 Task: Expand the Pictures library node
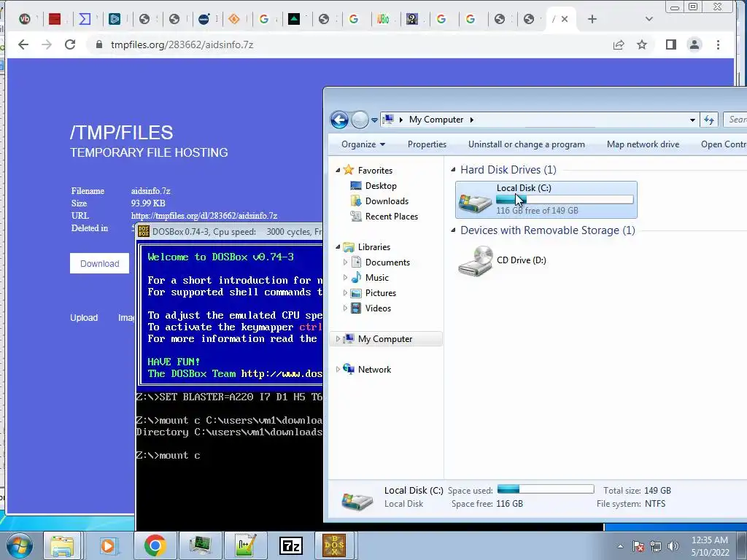click(x=345, y=293)
